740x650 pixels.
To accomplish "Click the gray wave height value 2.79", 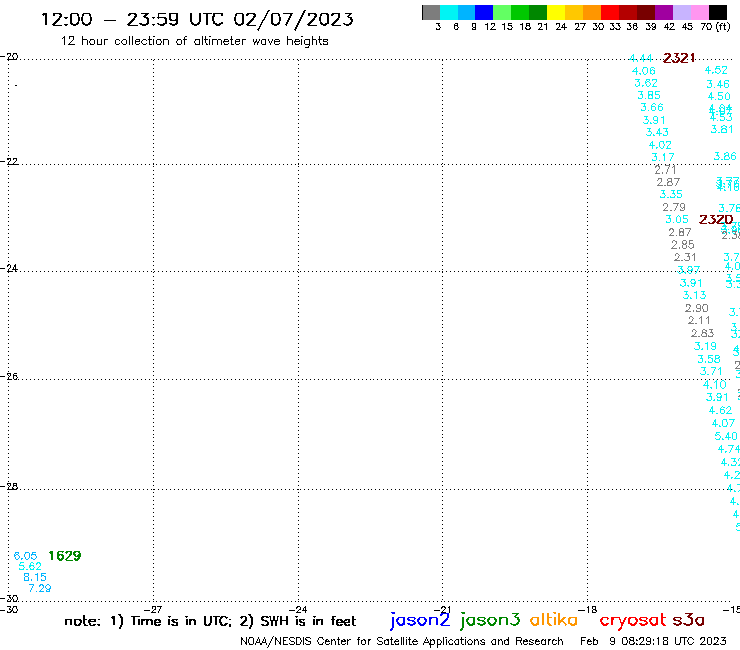I will 674,207.
